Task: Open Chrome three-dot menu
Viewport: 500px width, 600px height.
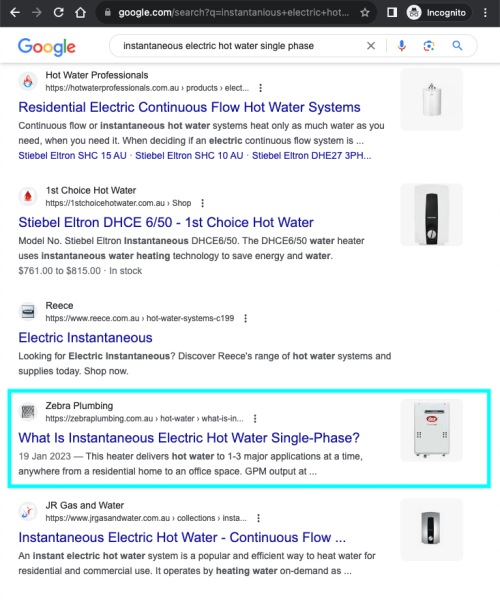Action: [485, 13]
